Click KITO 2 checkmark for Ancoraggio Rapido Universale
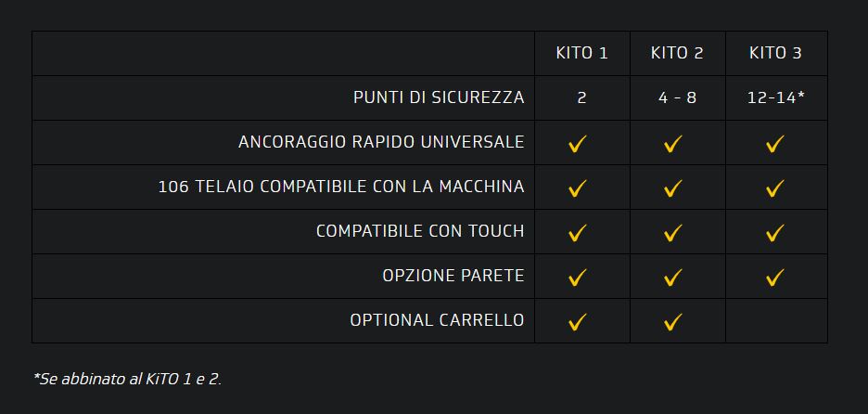 673,144
